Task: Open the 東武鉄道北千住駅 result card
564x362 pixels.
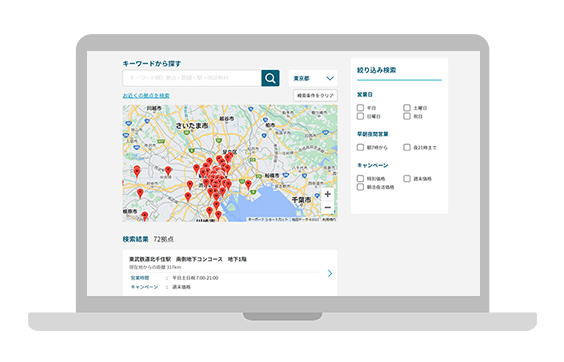Action: tap(230, 273)
